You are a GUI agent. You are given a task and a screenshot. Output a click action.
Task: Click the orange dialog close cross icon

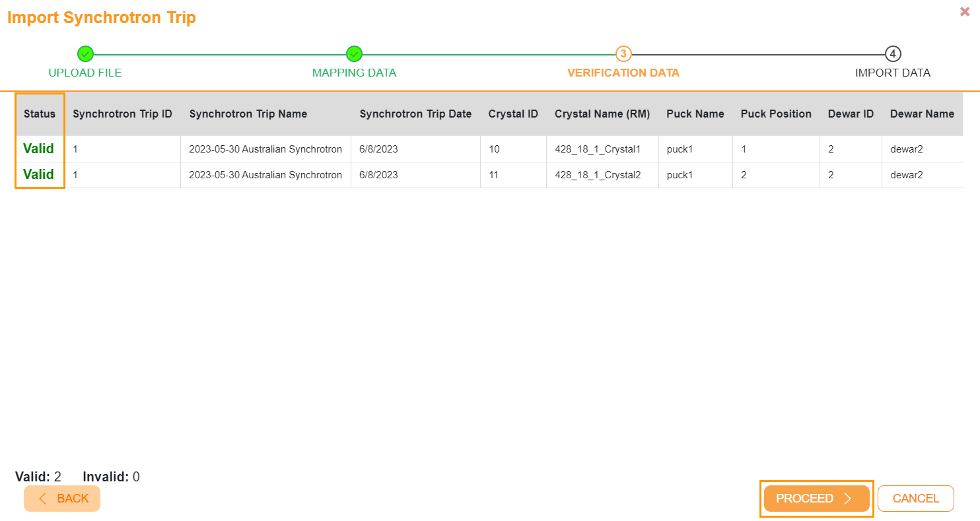point(964,11)
